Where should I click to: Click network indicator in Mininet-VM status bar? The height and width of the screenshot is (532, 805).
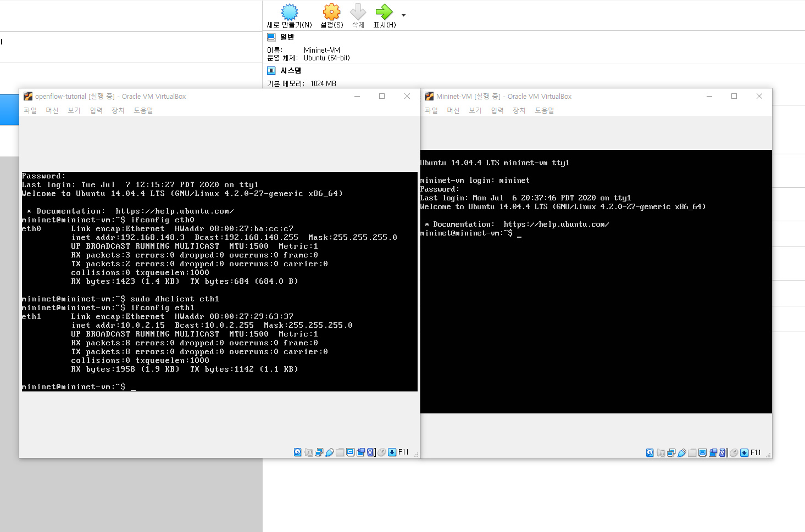671,452
